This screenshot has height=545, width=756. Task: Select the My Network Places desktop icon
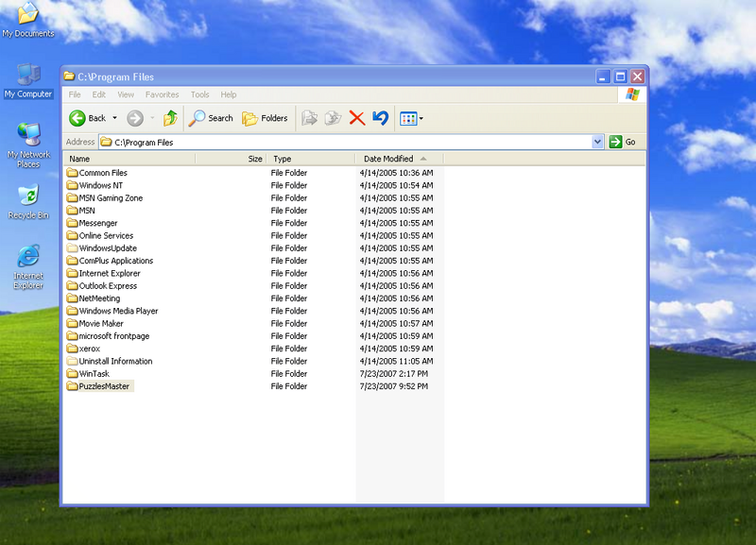click(28, 145)
